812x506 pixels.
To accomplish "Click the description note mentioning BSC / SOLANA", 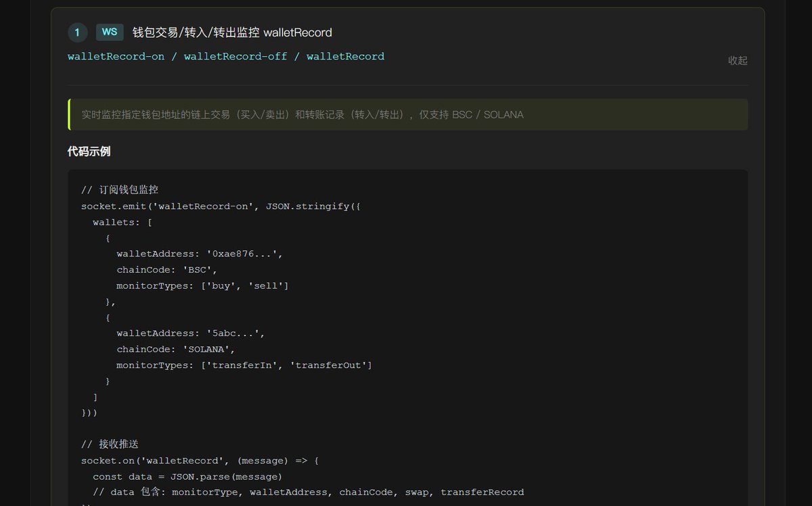I will 407,114.
